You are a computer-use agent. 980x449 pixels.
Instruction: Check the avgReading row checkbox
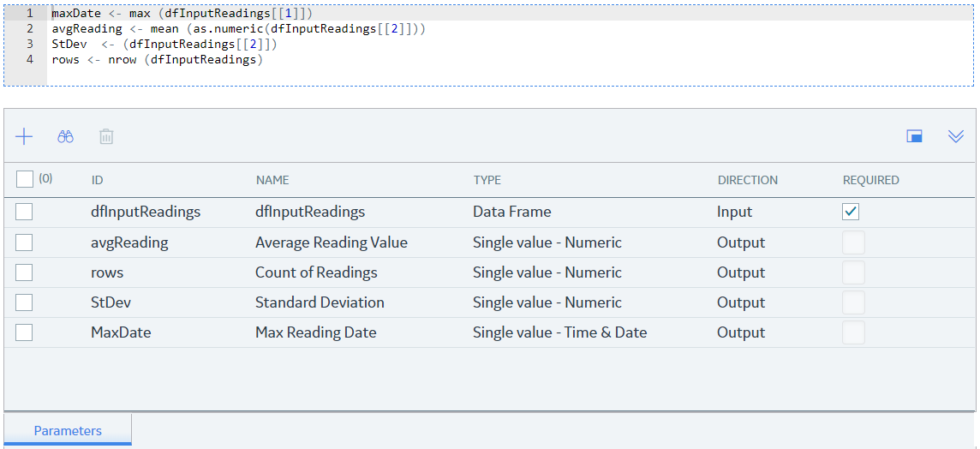pyautogui.click(x=24, y=242)
